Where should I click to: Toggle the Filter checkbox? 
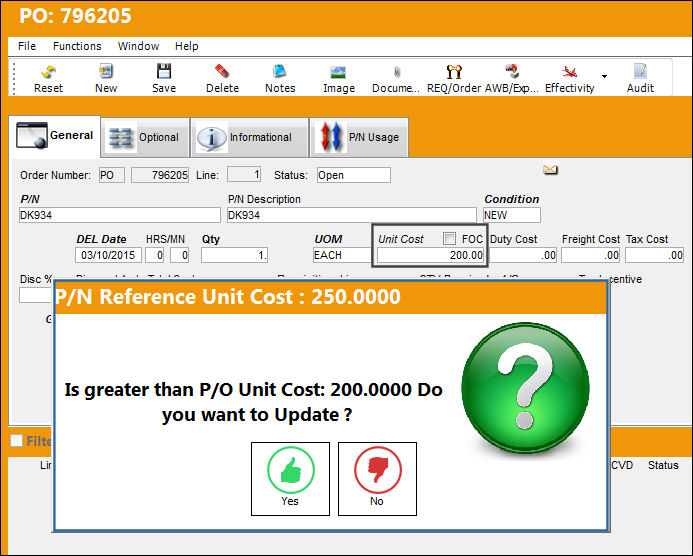(17, 440)
